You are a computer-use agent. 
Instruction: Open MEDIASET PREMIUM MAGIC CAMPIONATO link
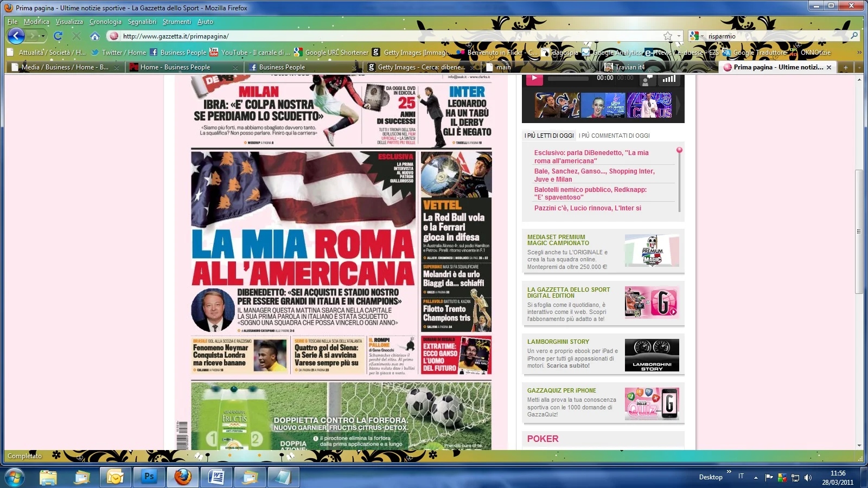(x=558, y=240)
